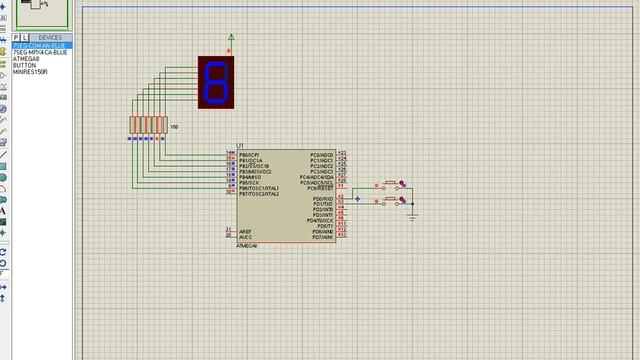Click the AREF pin label
The width and height of the screenshot is (640, 360).
[x=245, y=231]
